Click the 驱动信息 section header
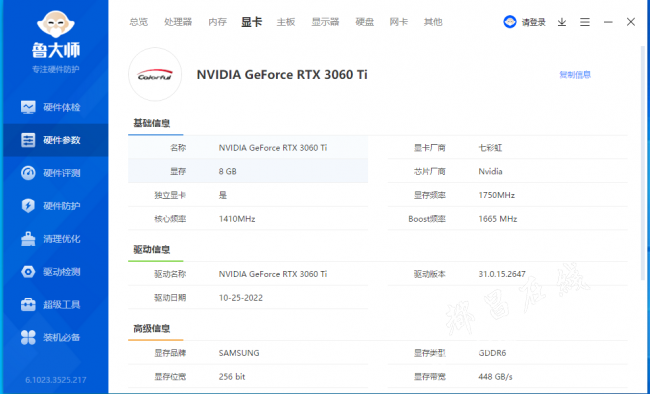Image resolution: width=650 pixels, height=394 pixels. tap(152, 250)
